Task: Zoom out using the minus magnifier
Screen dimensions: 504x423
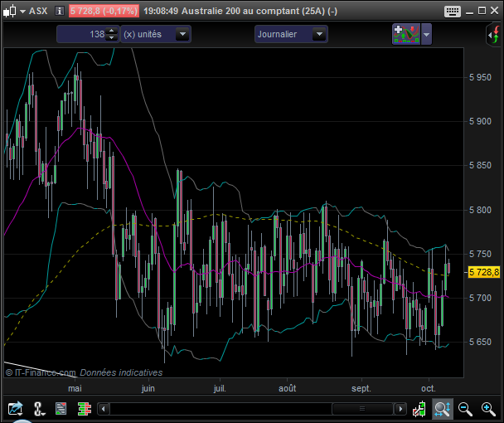Action: click(466, 408)
